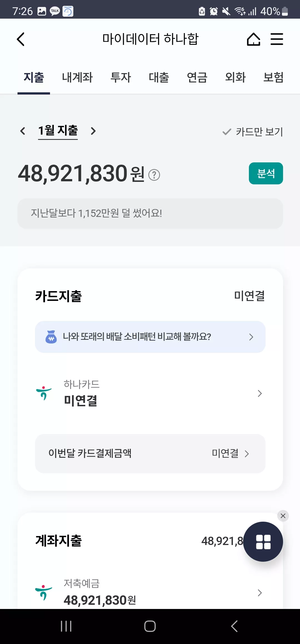Switch to 투자 tab

(121, 77)
